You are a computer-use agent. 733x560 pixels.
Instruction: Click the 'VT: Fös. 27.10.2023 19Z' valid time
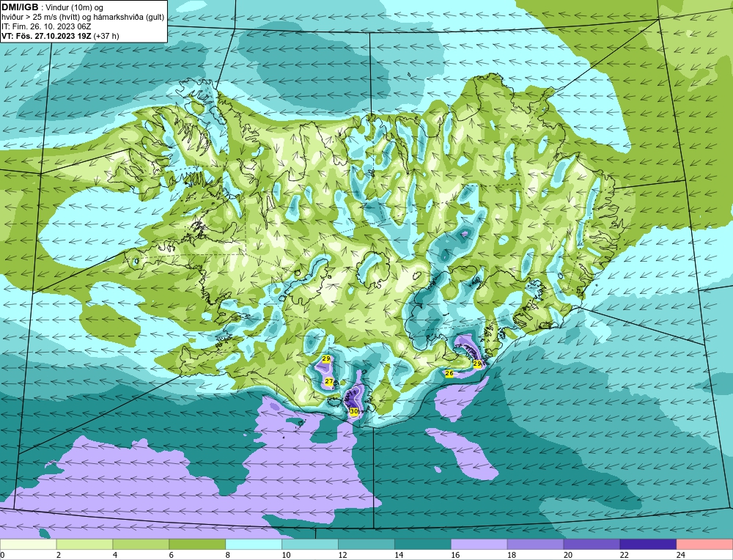(47, 36)
